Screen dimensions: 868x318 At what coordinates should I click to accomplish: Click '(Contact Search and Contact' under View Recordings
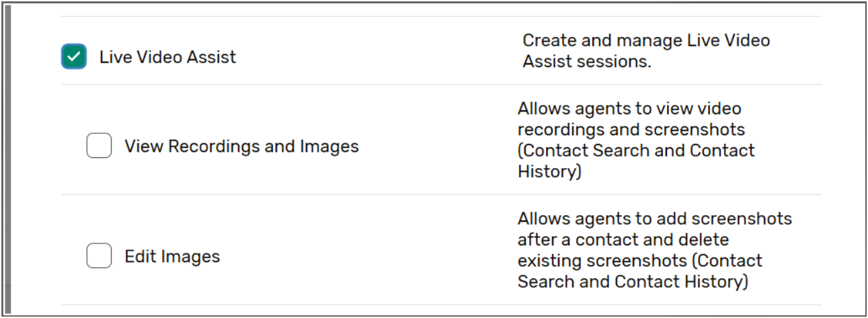click(636, 150)
